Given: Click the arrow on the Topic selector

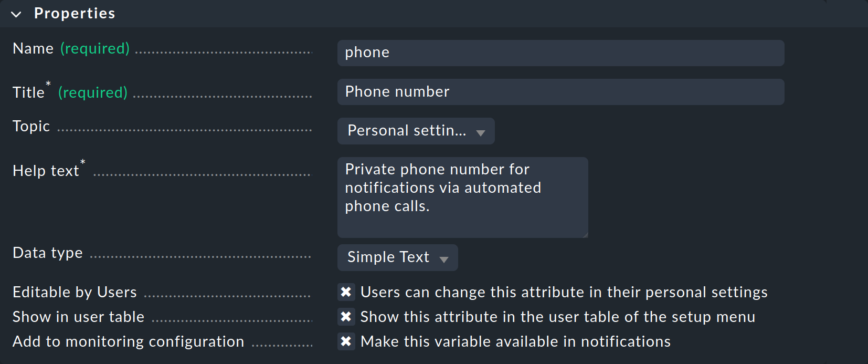Looking at the screenshot, I should point(481,132).
